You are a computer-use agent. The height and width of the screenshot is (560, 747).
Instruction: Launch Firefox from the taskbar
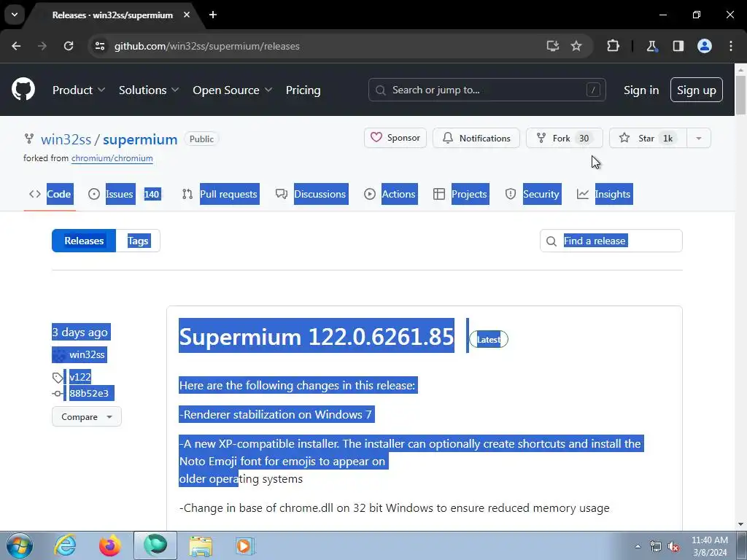coord(110,545)
